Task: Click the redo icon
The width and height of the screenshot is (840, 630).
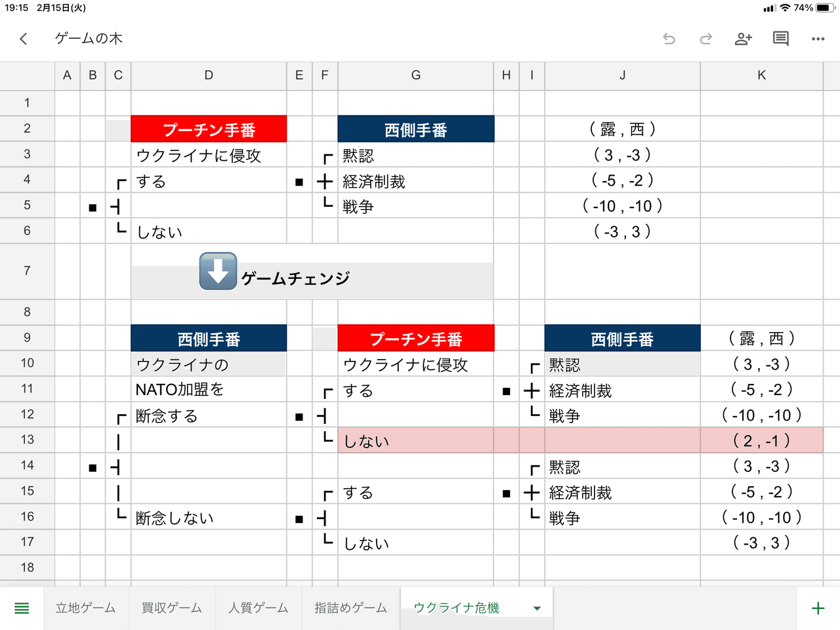Action: [706, 39]
